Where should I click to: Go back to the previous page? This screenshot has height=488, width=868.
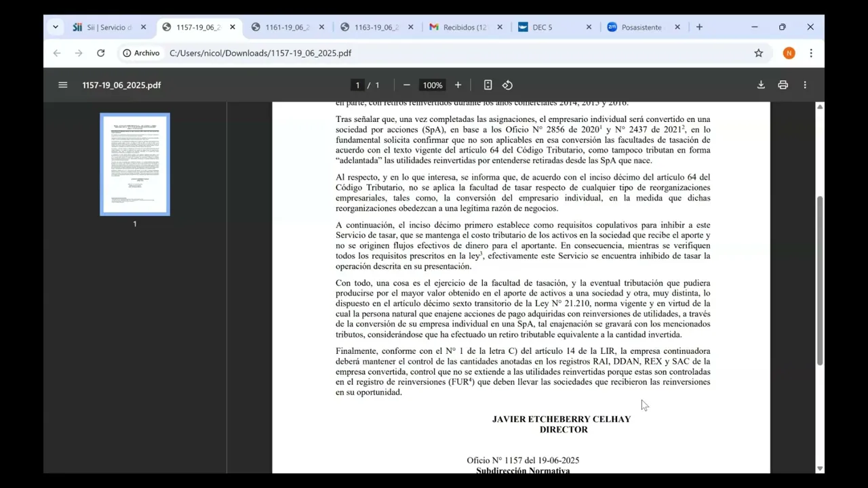coord(56,53)
